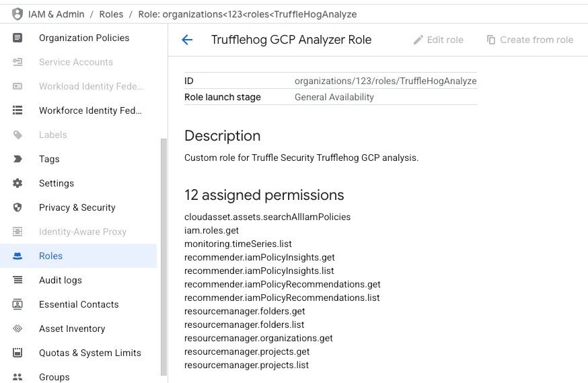Click recommender.iamPolicyInsights.get permission
The width and height of the screenshot is (588, 383).
pos(260,257)
